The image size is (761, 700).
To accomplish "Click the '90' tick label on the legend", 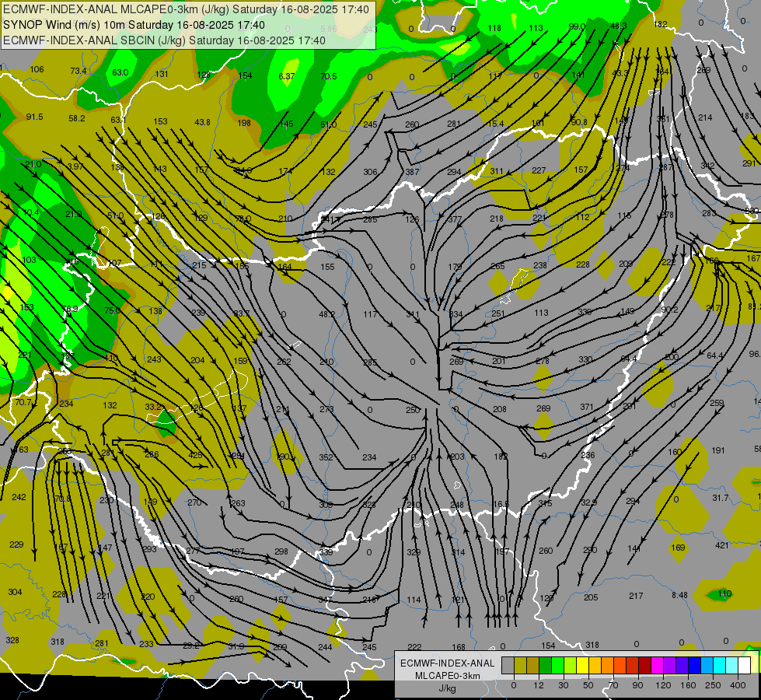I will [637, 685].
